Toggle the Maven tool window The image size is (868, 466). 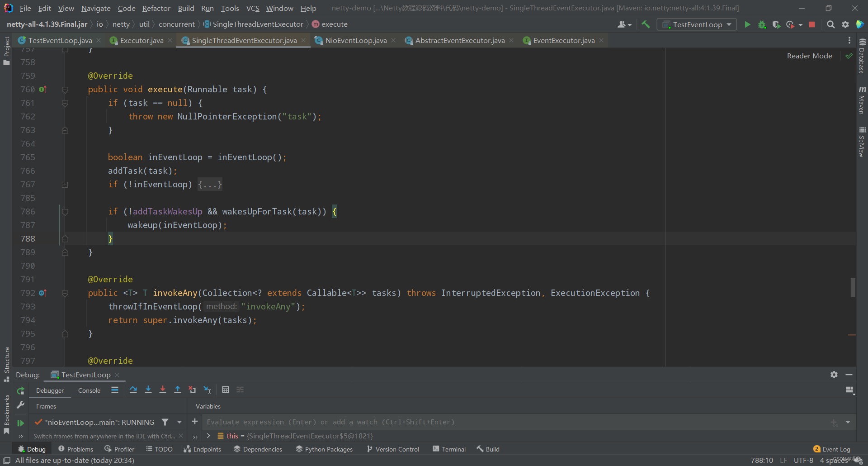point(862,100)
